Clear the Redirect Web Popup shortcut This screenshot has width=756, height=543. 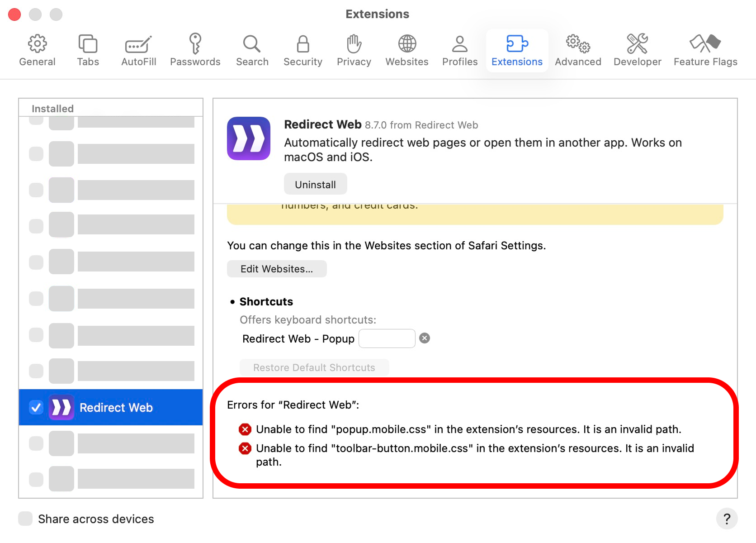click(x=424, y=338)
